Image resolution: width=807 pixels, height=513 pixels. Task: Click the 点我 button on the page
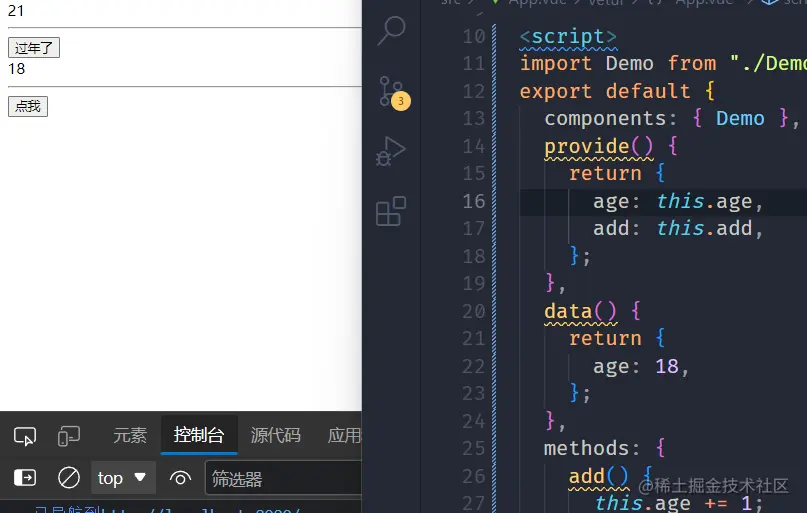(x=28, y=107)
